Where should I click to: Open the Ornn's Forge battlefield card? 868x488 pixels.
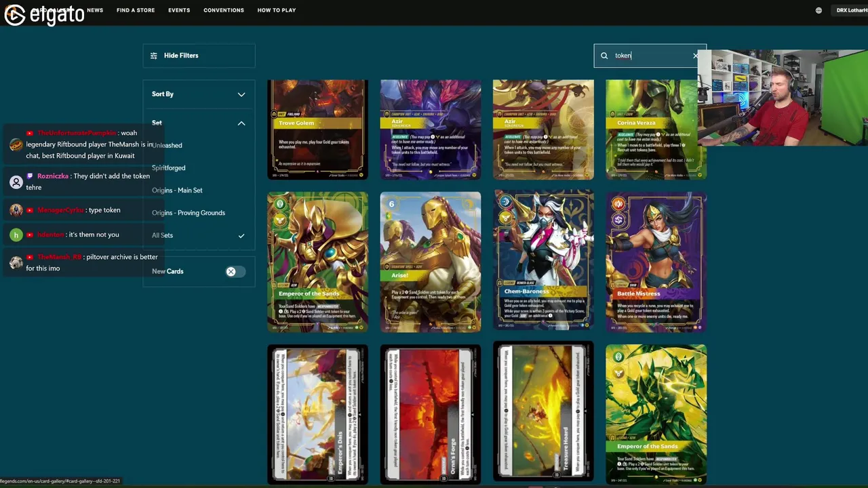431,414
